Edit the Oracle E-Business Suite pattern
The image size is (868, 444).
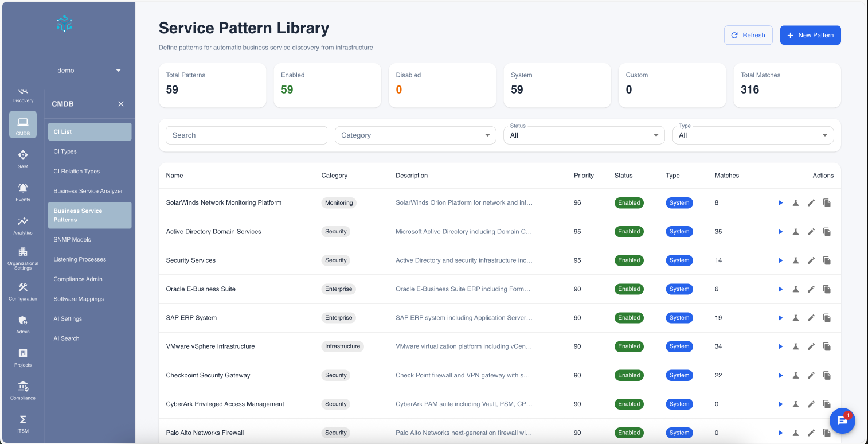[811, 289]
